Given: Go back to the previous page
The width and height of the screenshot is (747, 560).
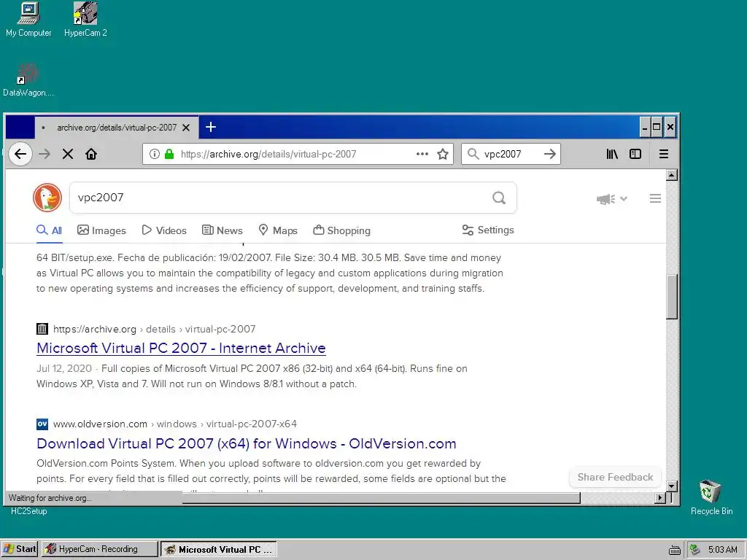Looking at the screenshot, I should click(x=20, y=154).
